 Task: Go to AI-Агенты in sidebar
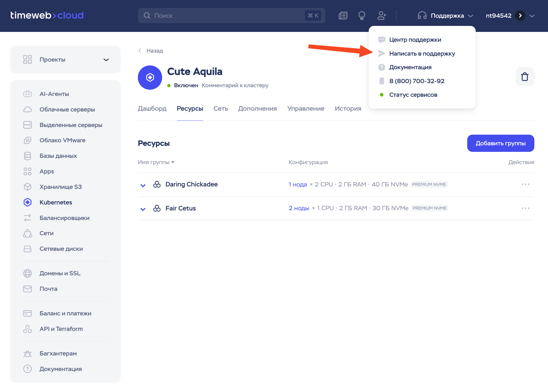[54, 94]
